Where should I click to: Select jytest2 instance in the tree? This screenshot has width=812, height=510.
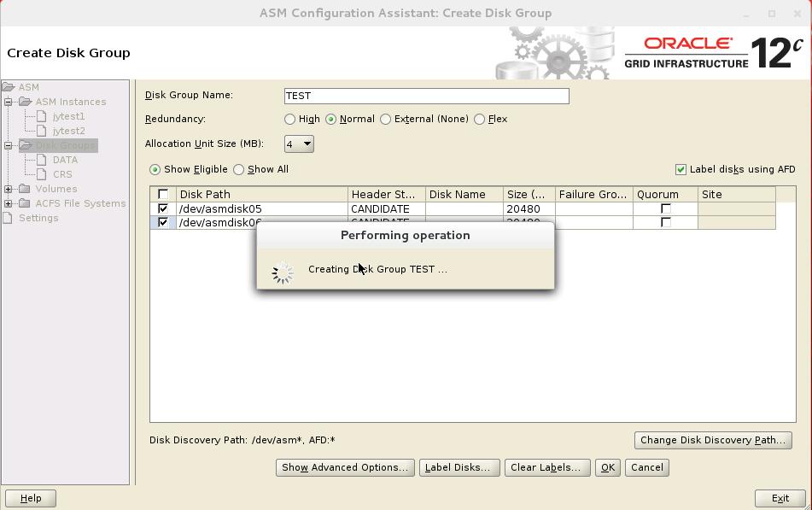[x=68, y=131]
